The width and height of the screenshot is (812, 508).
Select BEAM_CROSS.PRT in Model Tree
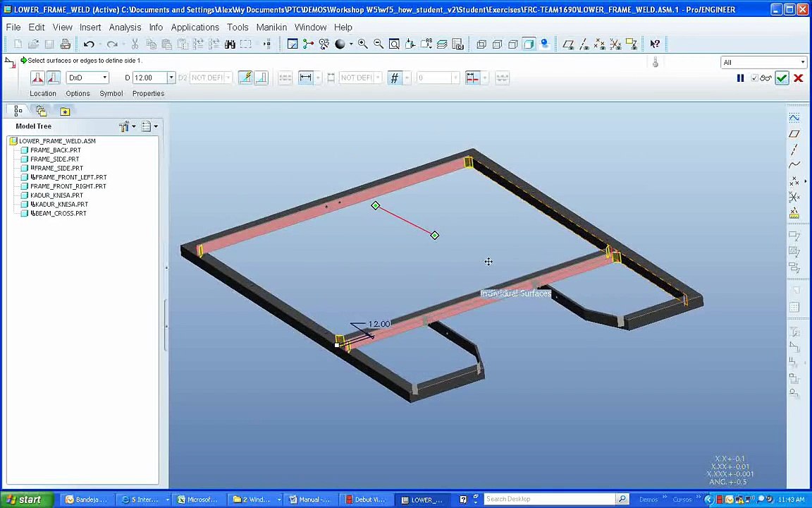58,213
